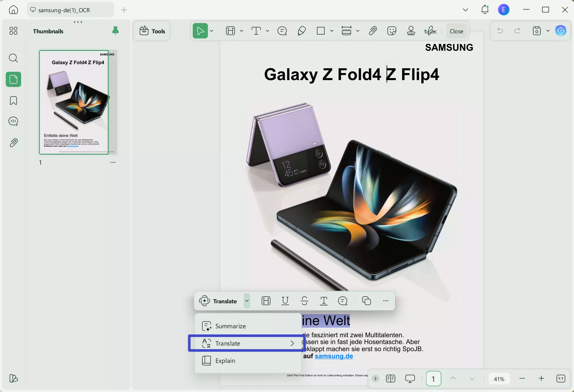This screenshot has height=392, width=574.
Task: Select the Highlight tool in top toolbar
Action: 230,31
